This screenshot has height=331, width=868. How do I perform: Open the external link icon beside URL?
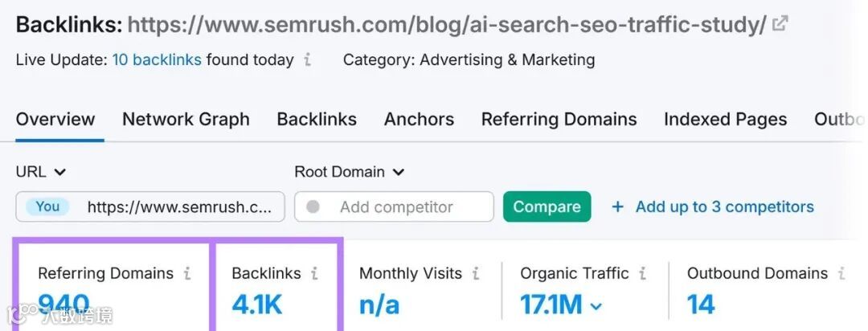click(779, 24)
